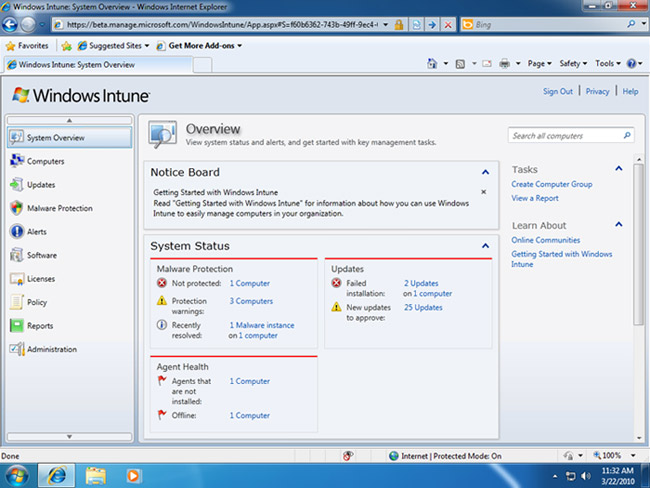Open Computers icon in sidebar
650x488 pixels.
click(17, 161)
